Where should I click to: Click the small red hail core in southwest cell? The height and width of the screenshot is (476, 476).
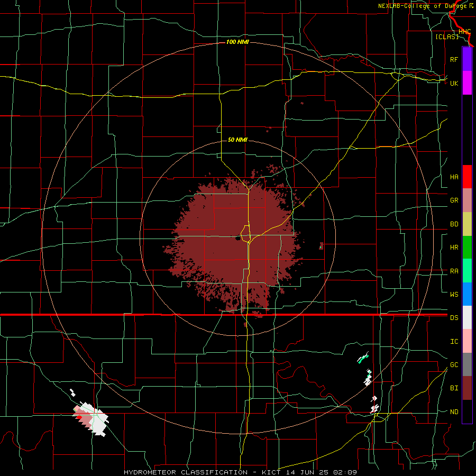pyautogui.click(x=79, y=417)
